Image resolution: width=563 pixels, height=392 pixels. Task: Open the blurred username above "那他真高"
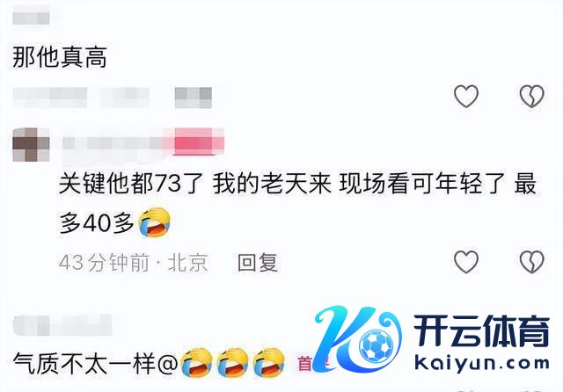(31, 17)
